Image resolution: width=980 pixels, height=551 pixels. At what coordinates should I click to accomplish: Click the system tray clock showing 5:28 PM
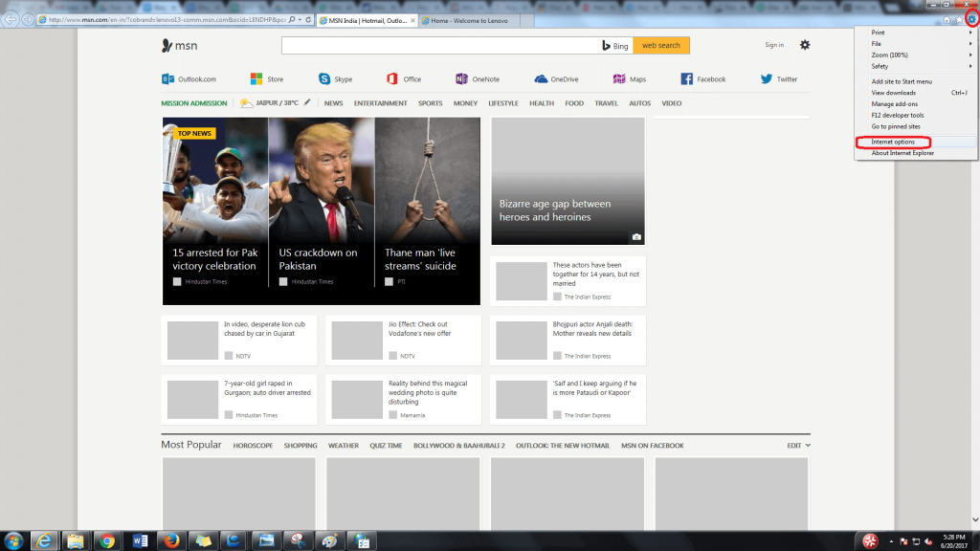954,541
